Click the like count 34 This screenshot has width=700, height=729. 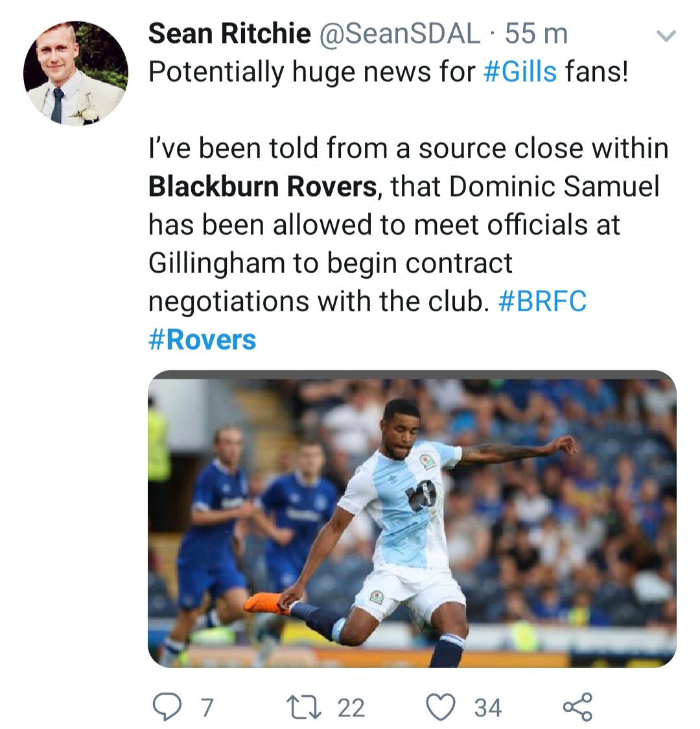tap(487, 708)
